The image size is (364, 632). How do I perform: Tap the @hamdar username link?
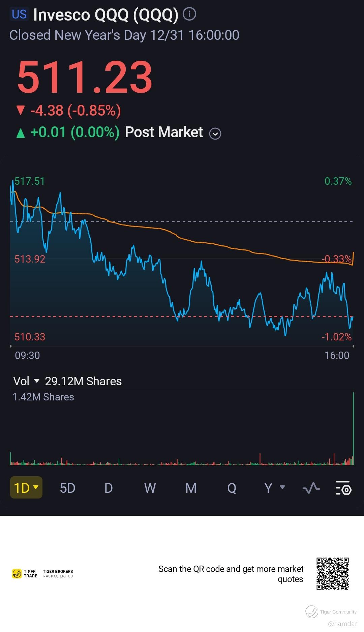[x=342, y=624]
